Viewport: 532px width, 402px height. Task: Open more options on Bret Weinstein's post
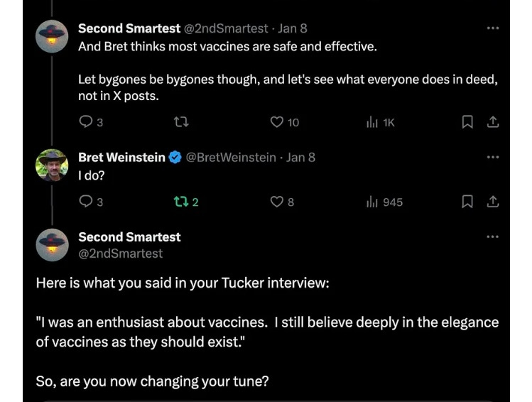[493, 157]
